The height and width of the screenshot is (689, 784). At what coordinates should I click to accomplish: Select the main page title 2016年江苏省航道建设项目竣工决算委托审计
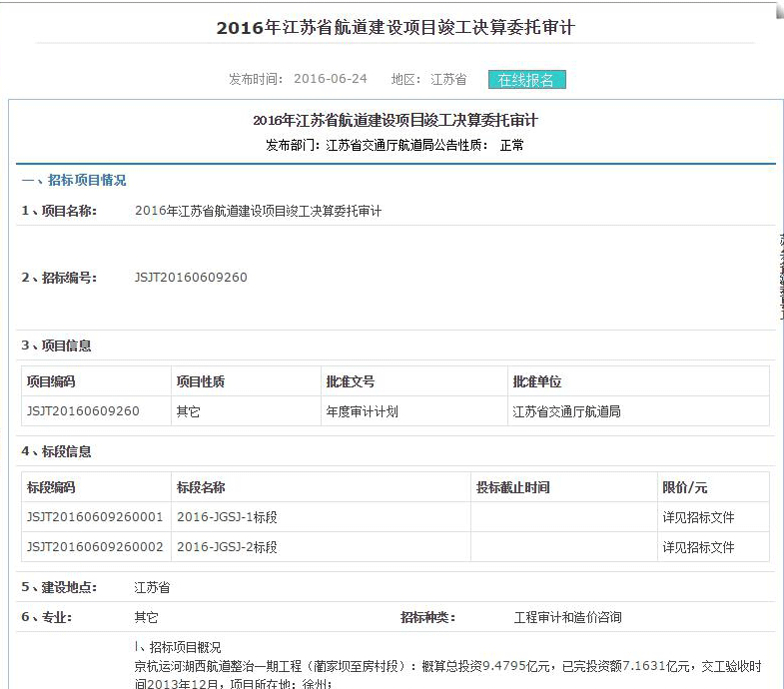[x=395, y=27]
